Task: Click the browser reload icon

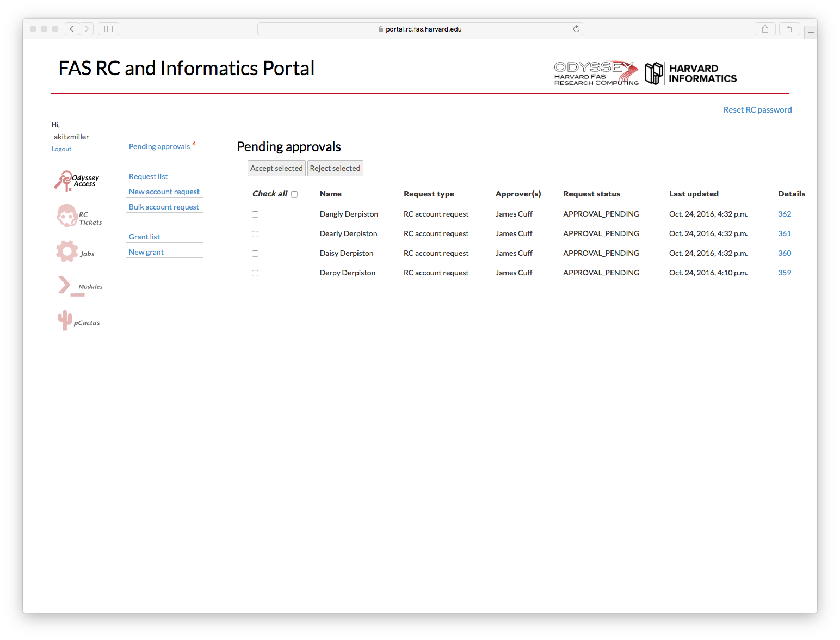Action: pyautogui.click(x=576, y=29)
